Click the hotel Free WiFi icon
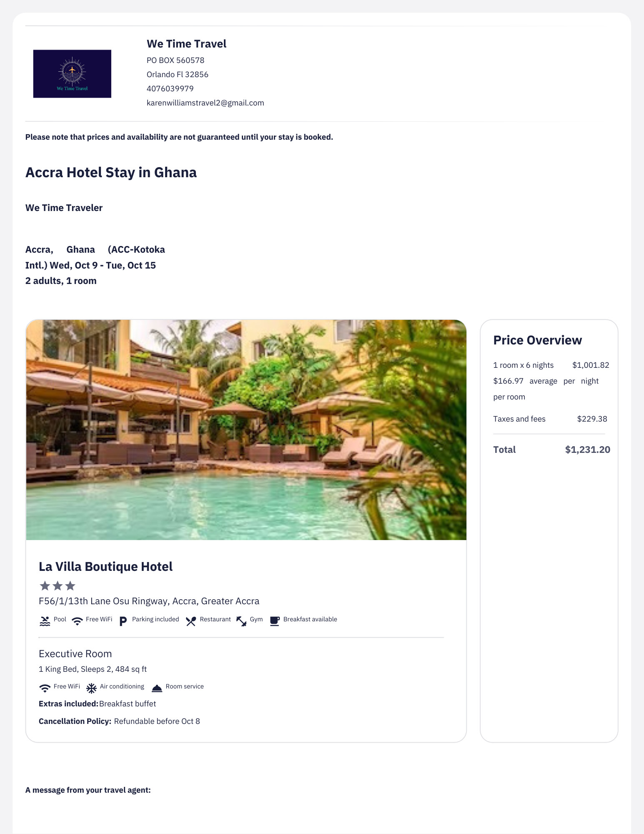644x834 pixels. tap(77, 621)
